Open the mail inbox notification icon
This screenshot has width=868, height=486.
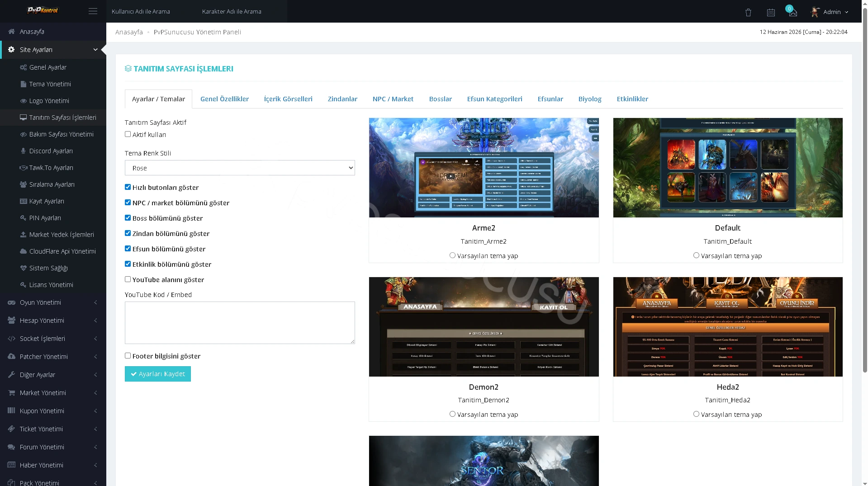[792, 12]
